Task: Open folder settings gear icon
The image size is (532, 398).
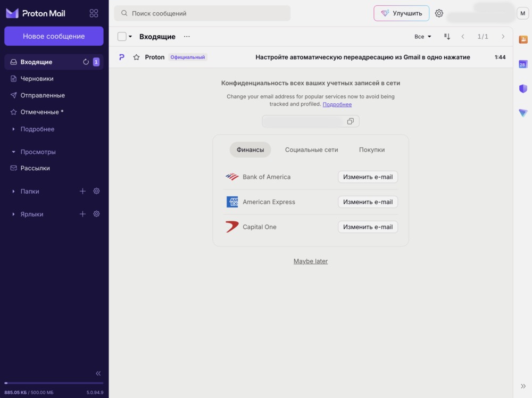Action: [96, 191]
